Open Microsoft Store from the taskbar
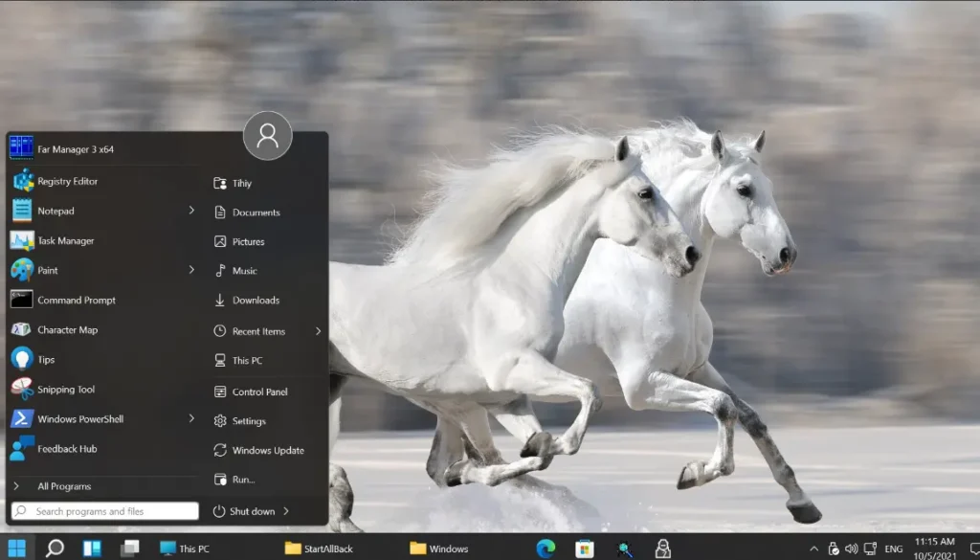The width and height of the screenshot is (980, 560). point(584,549)
